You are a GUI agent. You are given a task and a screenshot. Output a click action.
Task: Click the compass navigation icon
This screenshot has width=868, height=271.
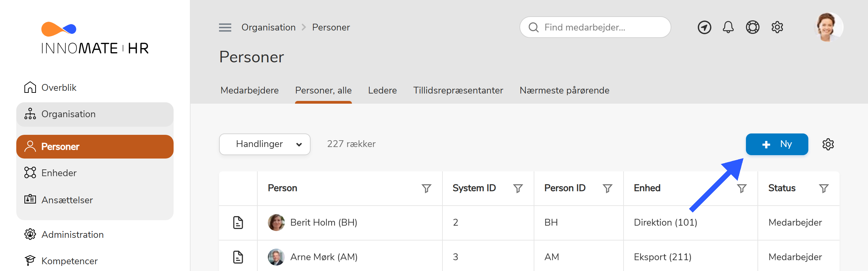pos(704,27)
